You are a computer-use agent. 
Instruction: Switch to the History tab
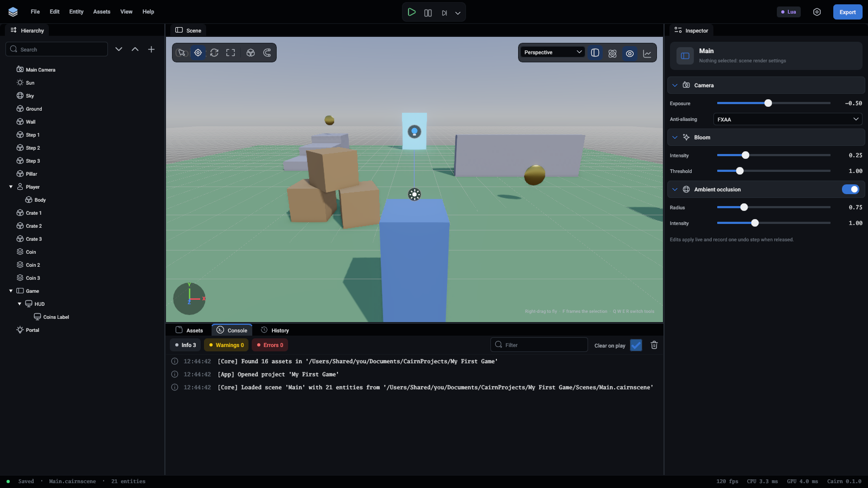(x=275, y=330)
